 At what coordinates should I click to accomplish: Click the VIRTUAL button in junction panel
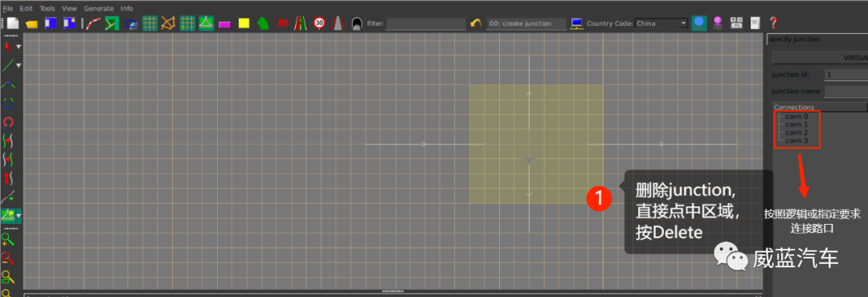pyautogui.click(x=820, y=58)
